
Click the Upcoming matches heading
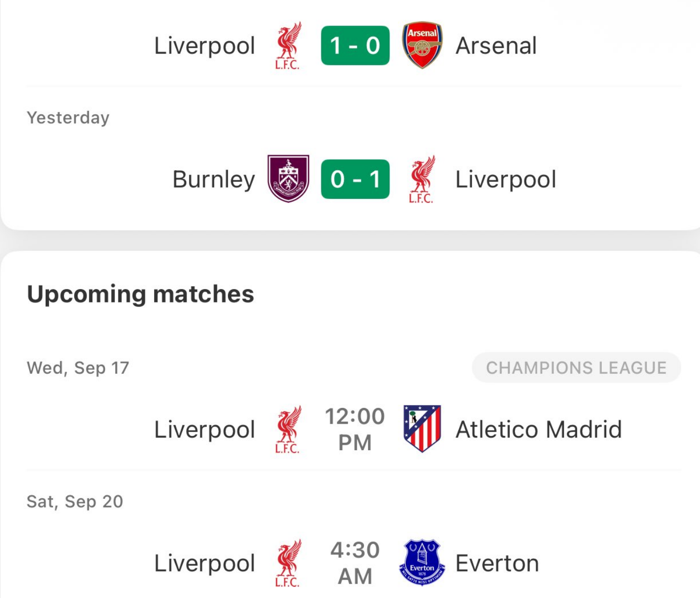click(140, 295)
